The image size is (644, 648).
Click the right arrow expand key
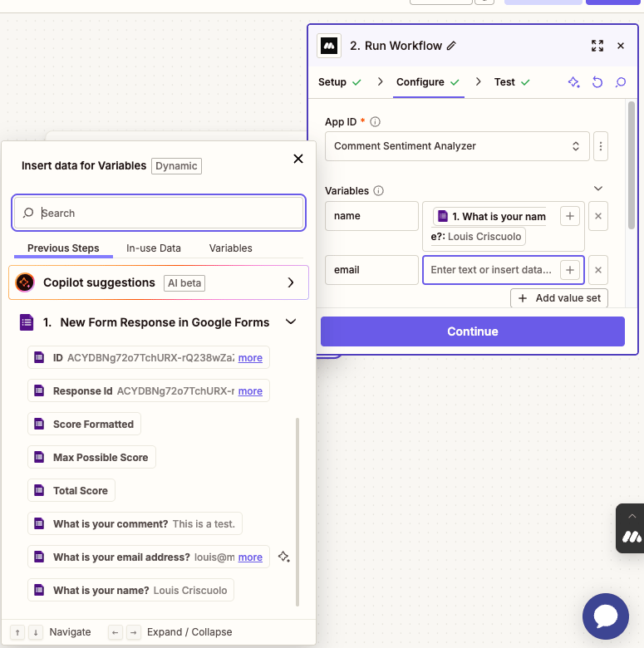coord(134,632)
